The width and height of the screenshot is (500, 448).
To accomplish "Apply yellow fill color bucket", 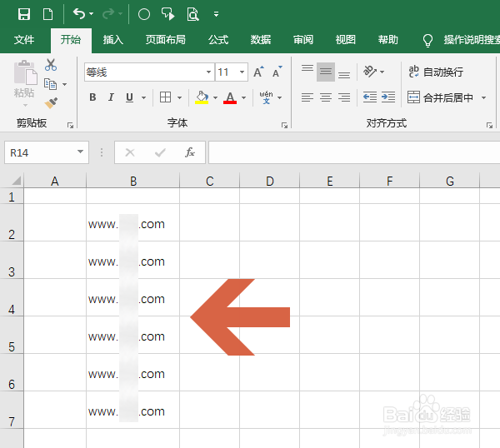I will point(202,97).
